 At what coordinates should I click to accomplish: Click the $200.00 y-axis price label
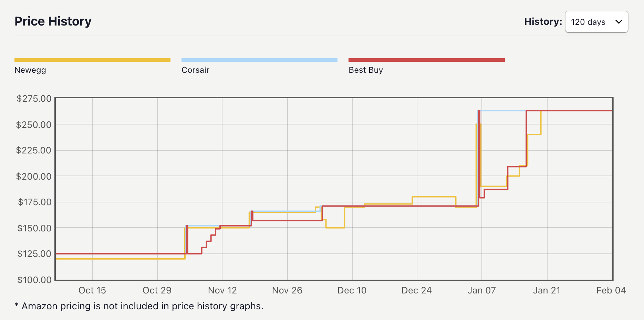point(34,177)
